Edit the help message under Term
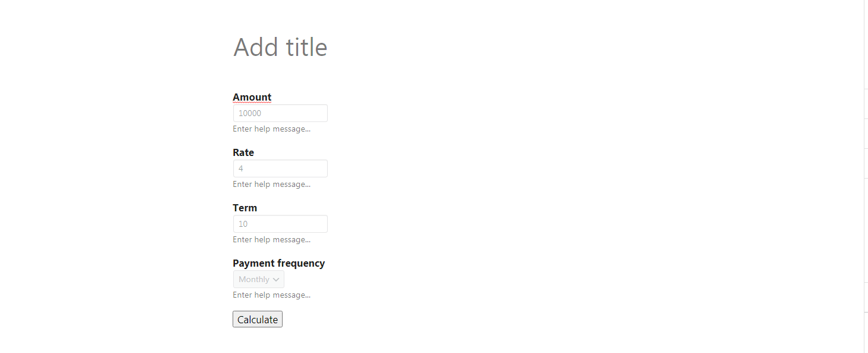868x353 pixels. (x=271, y=239)
